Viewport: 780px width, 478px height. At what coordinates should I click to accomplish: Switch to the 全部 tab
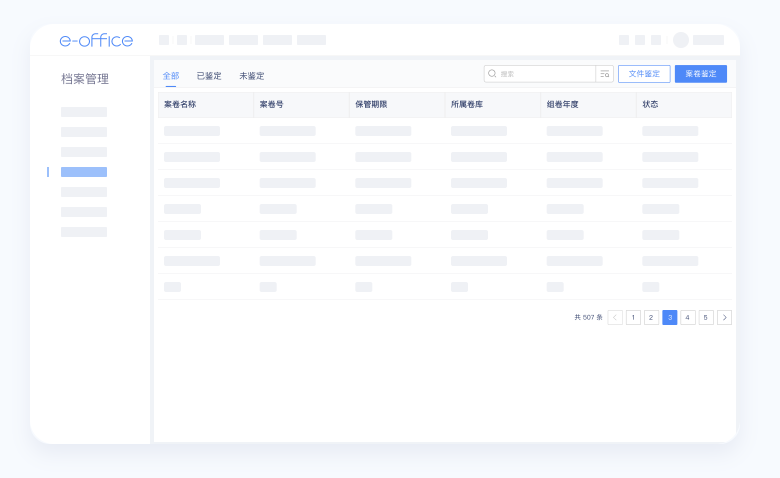pyautogui.click(x=171, y=76)
